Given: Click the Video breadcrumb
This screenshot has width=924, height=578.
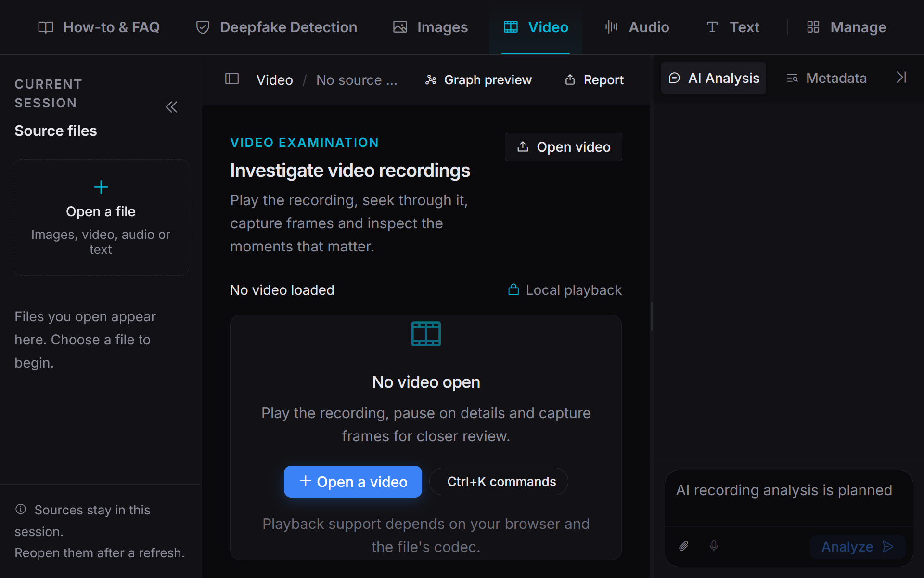Looking at the screenshot, I should (274, 80).
